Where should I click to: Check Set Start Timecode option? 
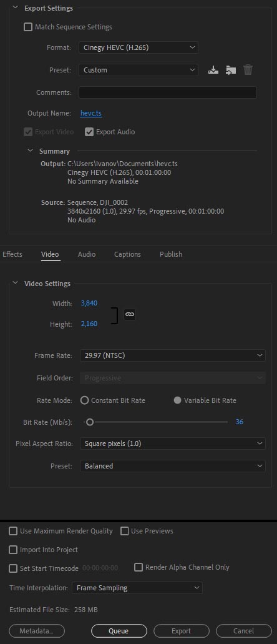click(x=13, y=568)
